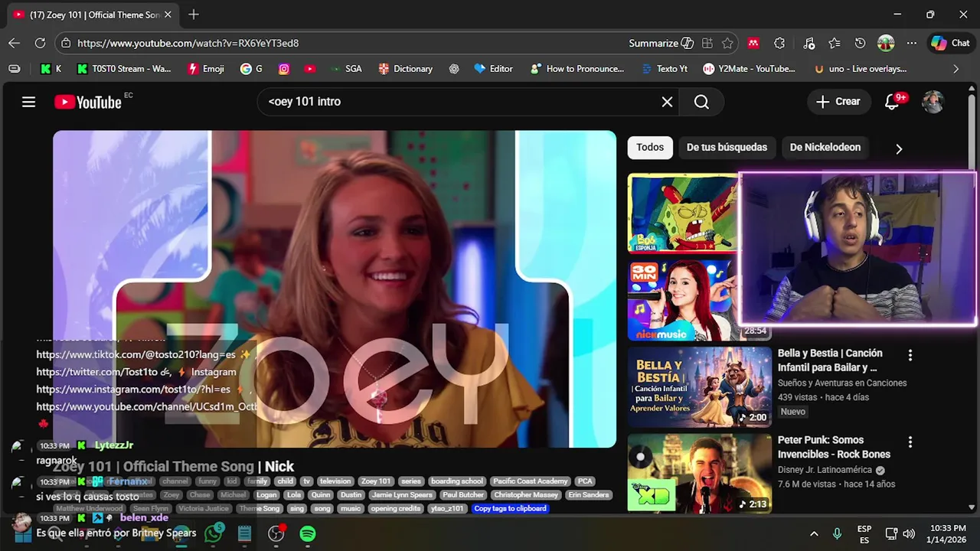Click the 'Pacific Coast Academy' tag
Screen dimensions: 980x551
point(530,481)
